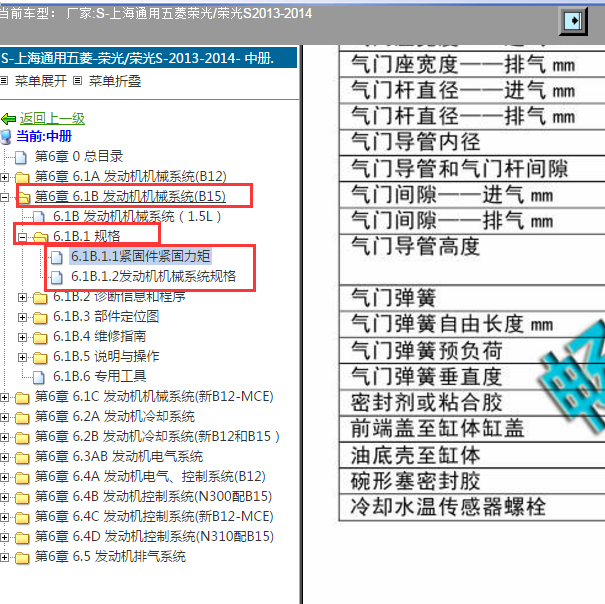Viewport: 605px width, 604px height.
Task: Click folder icon of 6.2A 发动机冷却系统
Action: [x=22, y=418]
